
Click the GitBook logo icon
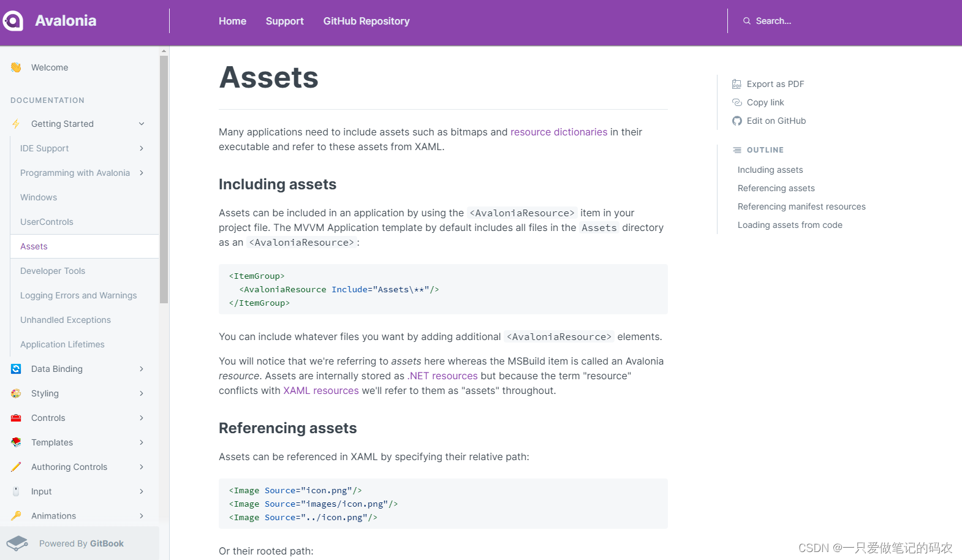(x=17, y=543)
